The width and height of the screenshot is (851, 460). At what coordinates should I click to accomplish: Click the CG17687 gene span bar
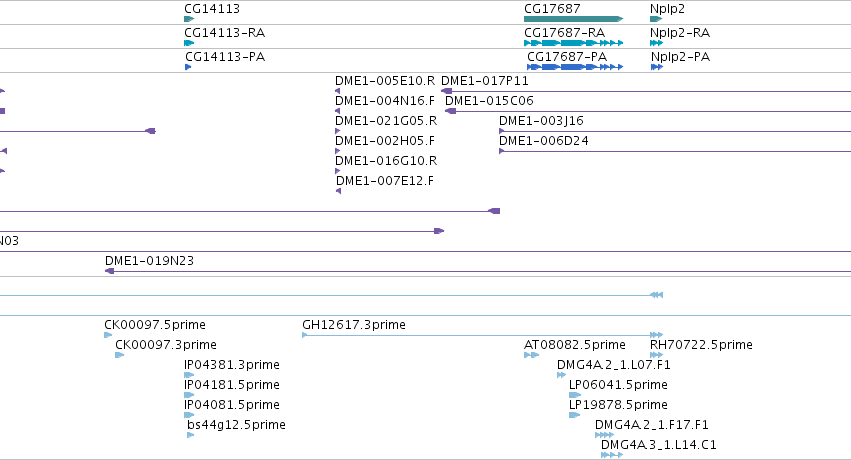click(x=573, y=19)
